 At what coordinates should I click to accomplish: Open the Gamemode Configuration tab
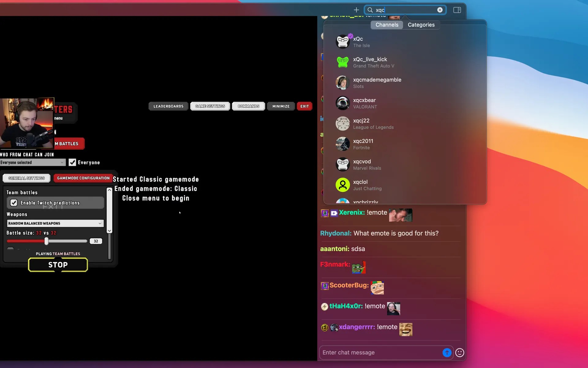click(x=83, y=178)
